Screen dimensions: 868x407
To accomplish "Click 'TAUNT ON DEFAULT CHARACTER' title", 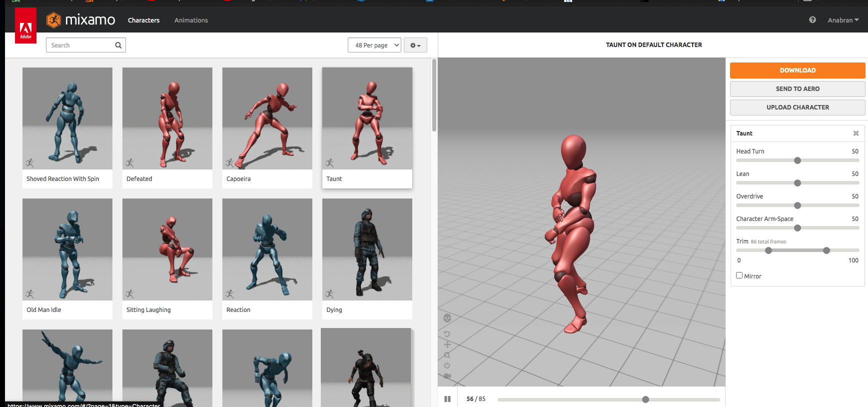I will (654, 45).
